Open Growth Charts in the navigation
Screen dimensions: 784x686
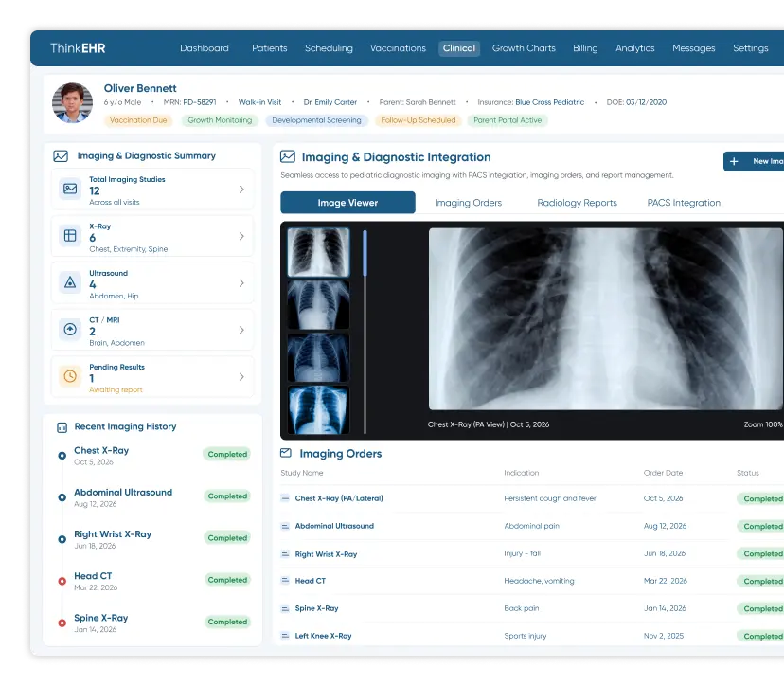(x=524, y=48)
